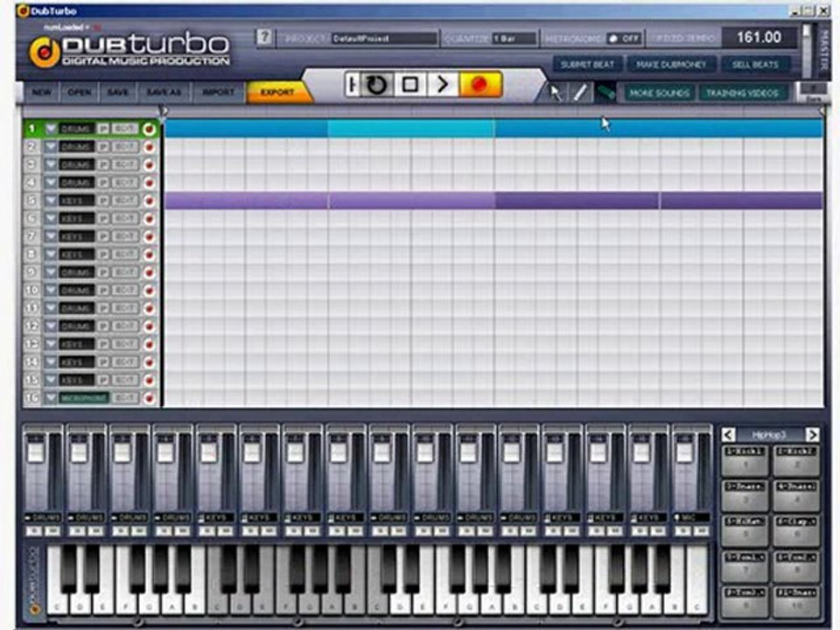
Task: Arm record on track 5
Action: [x=149, y=201]
